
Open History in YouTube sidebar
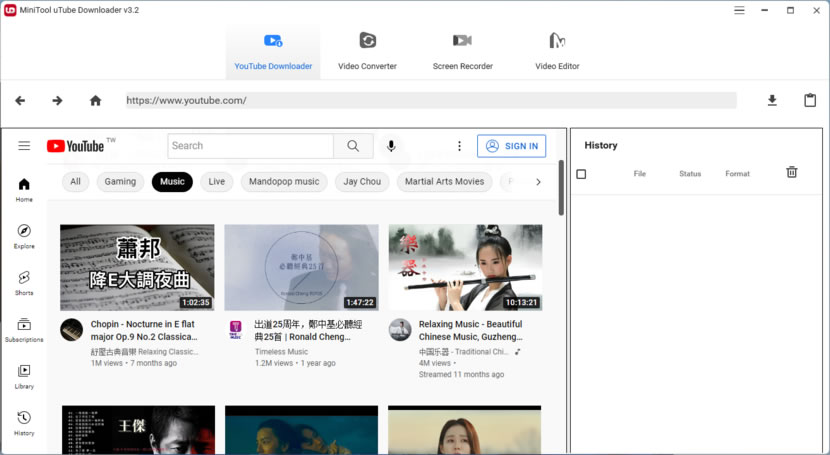click(24, 423)
